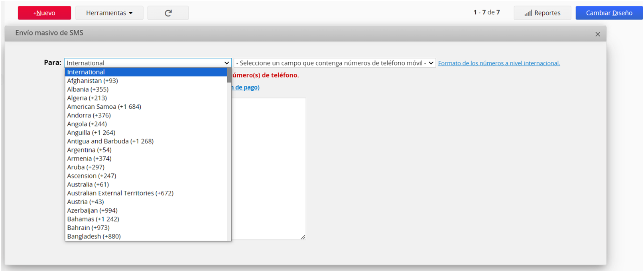Open the mobile phone field selector

tap(334, 63)
